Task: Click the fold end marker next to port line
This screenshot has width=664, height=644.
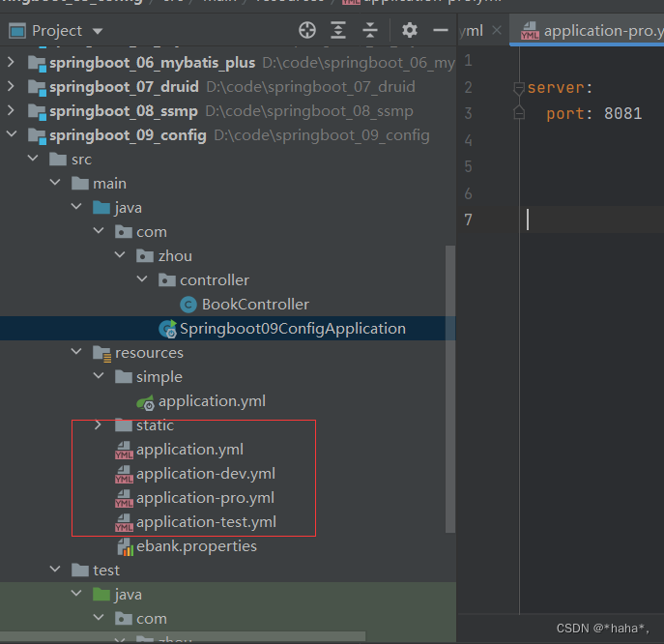Action: (519, 113)
